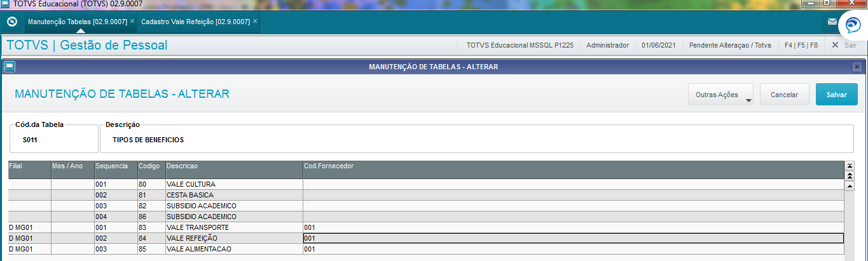
Task: Click Filial D MG01 in VALE ALIMENTACAO row
Action: [x=29, y=250]
